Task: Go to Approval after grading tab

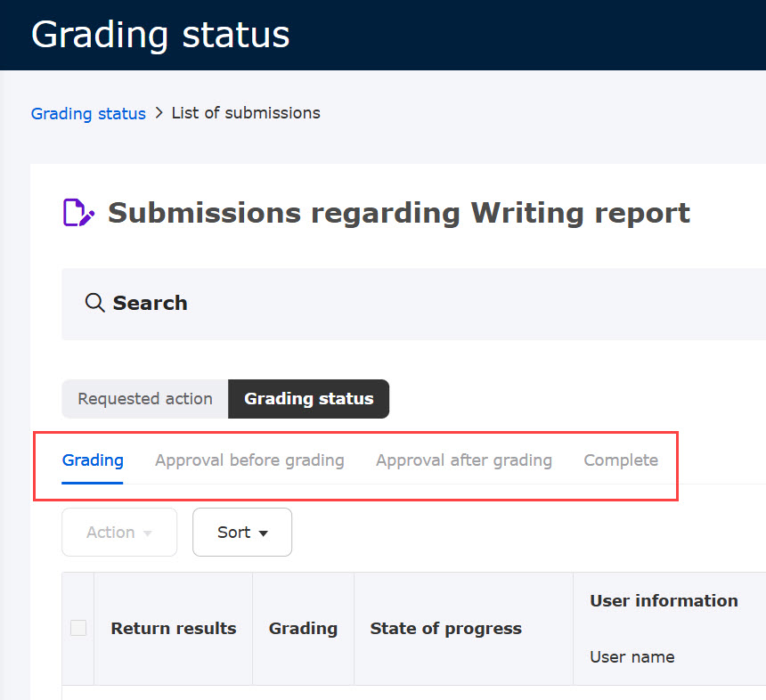Action: point(463,460)
